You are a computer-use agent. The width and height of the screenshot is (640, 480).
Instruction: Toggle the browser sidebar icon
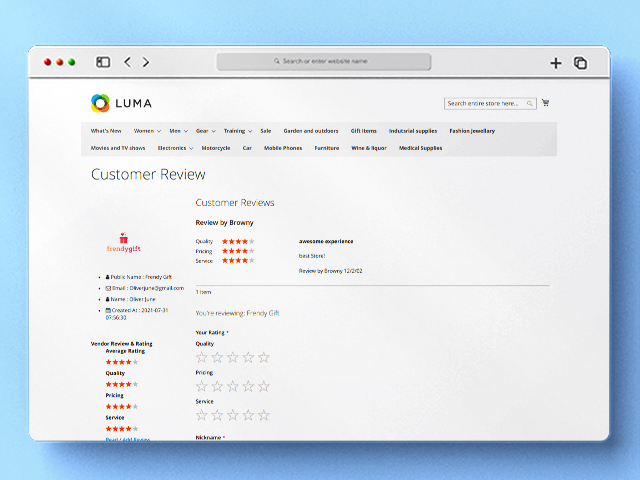(103, 62)
